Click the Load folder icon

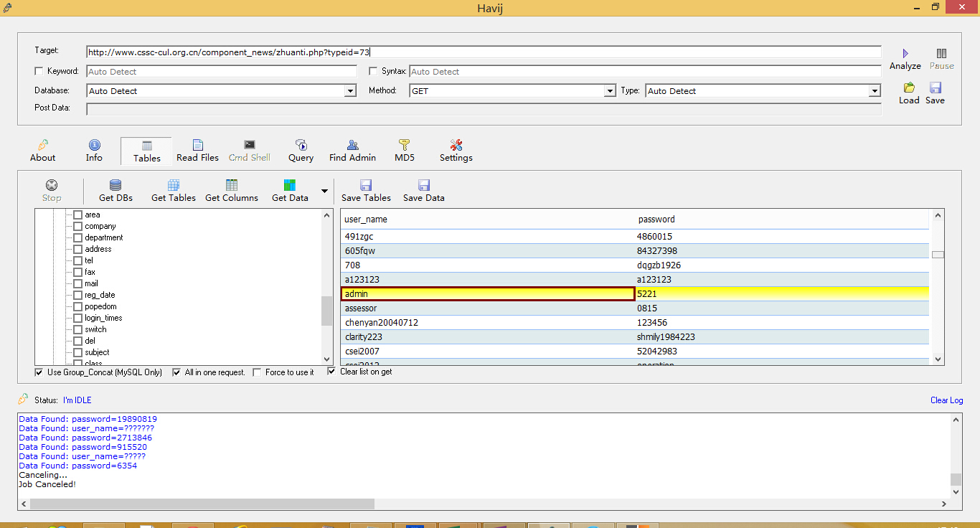[909, 88]
